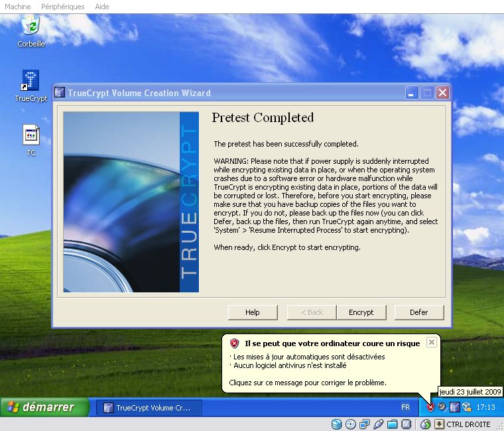Close the TrueCrypt wizard window
Image resolution: width=504 pixels, height=431 pixels.
(x=442, y=93)
